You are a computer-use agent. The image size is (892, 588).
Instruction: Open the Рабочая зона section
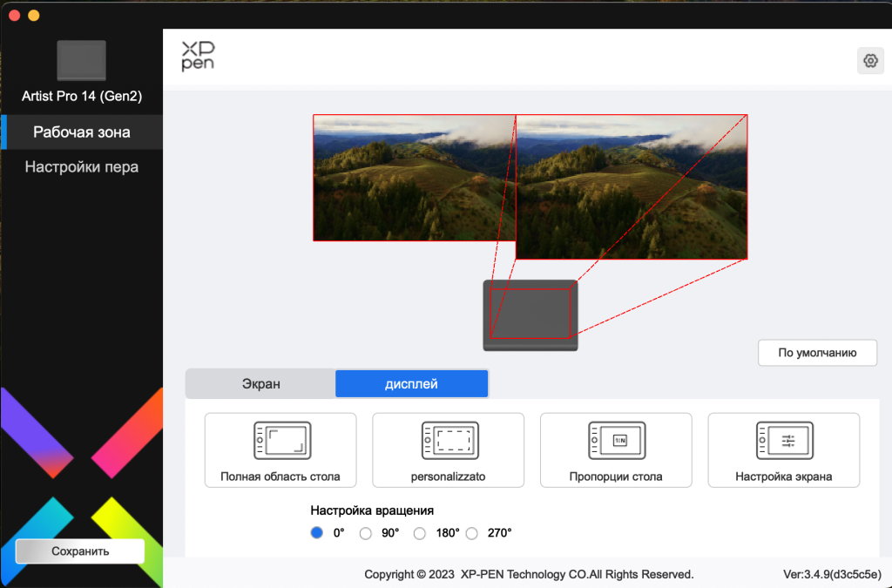click(82, 132)
